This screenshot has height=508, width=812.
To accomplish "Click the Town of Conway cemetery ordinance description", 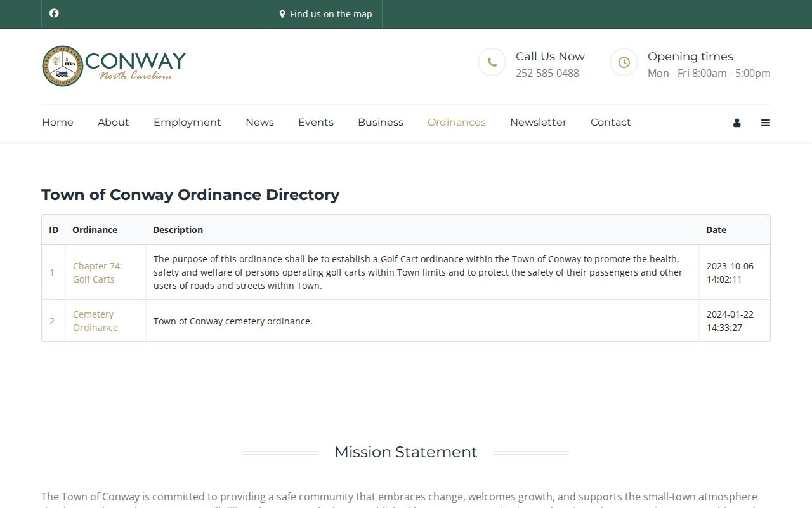I will point(233,321).
